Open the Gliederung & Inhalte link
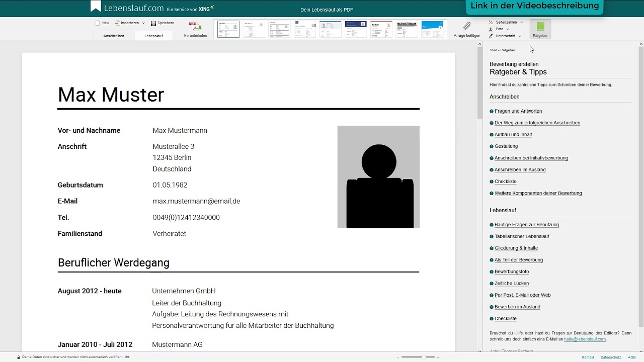 pyautogui.click(x=516, y=248)
